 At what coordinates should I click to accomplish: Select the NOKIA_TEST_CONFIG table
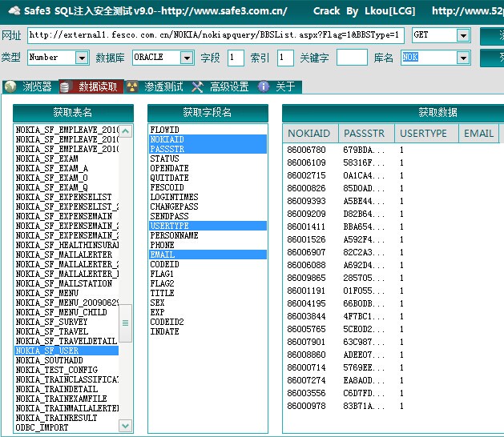pos(67,370)
